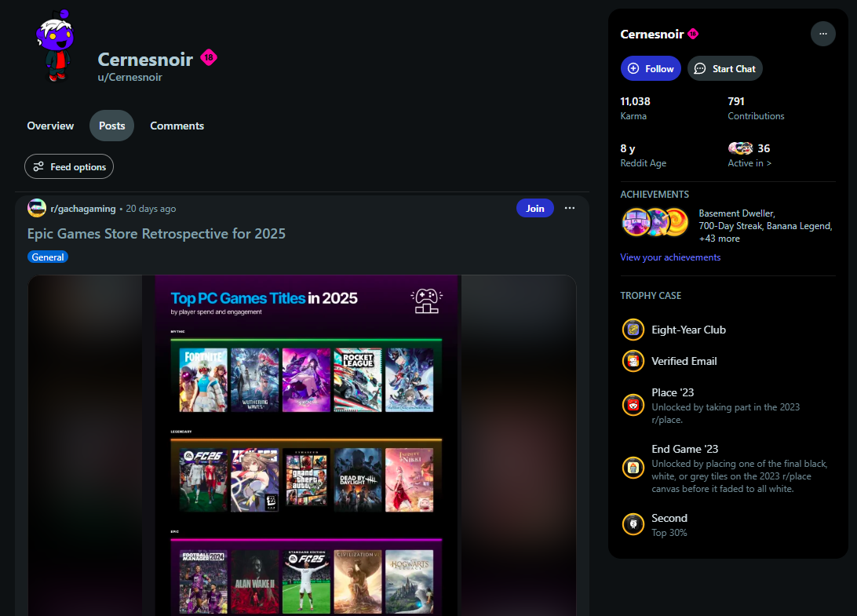This screenshot has width=857, height=616.
Task: Click the Dead by Daylight cover
Action: [x=357, y=480]
